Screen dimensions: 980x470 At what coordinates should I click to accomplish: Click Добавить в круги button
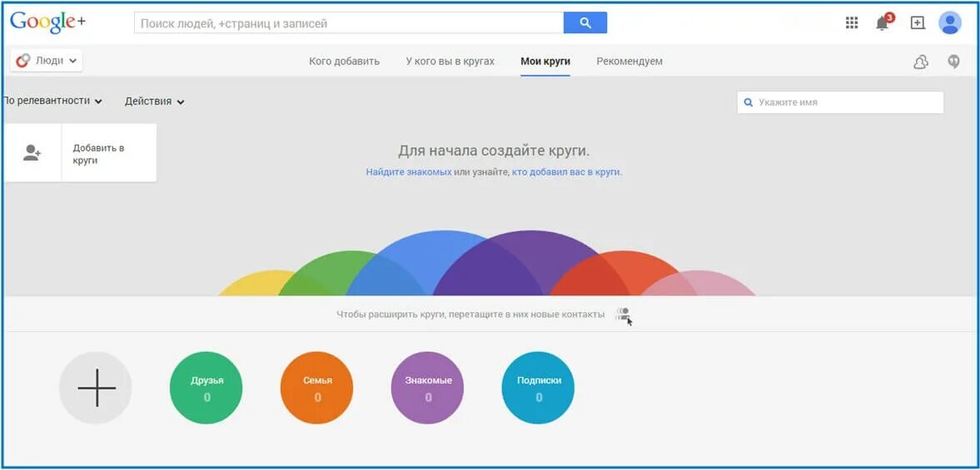click(109, 153)
